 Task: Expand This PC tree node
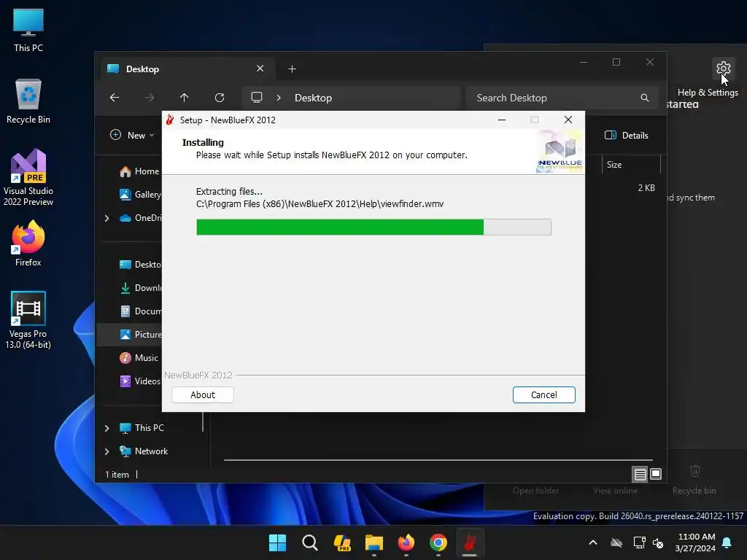(x=107, y=428)
